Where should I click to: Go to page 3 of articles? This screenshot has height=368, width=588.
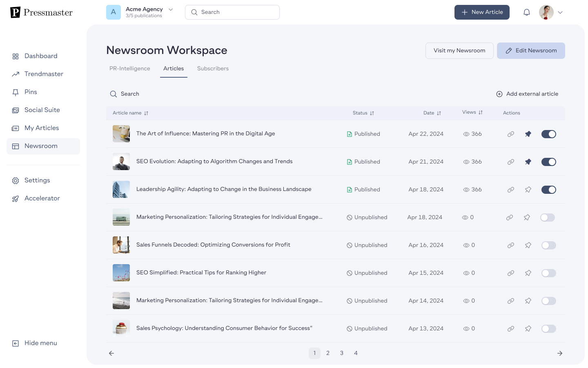click(x=342, y=353)
